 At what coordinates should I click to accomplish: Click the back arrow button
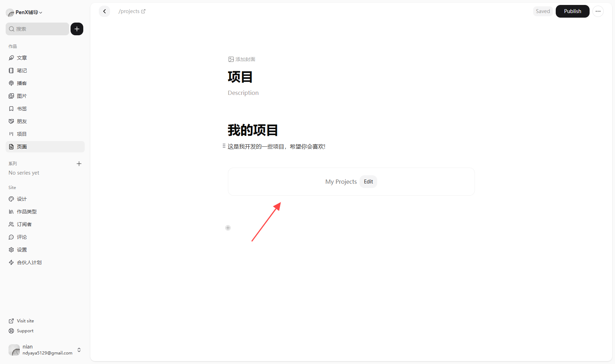tap(104, 11)
